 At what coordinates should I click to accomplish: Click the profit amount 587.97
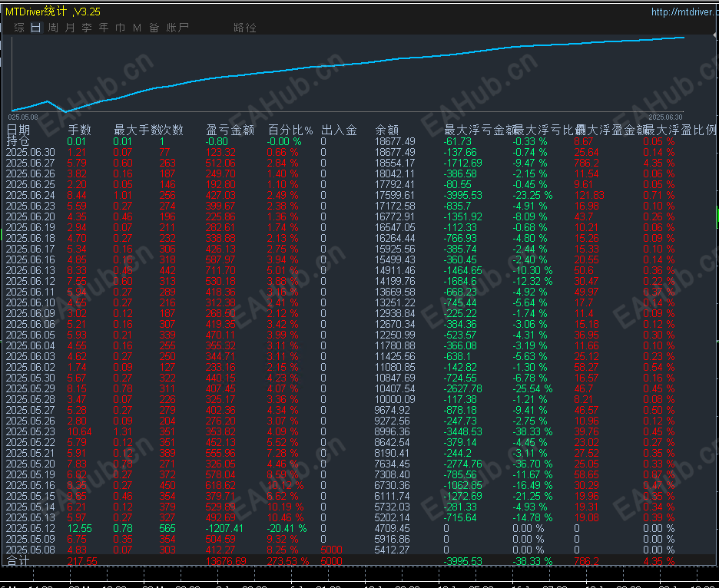pyautogui.click(x=220, y=260)
